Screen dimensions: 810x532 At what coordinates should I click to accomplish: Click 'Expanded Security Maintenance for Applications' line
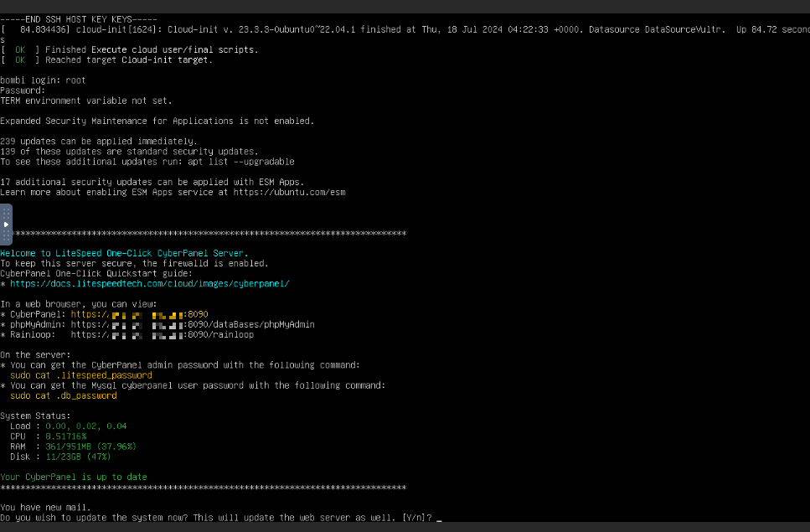[157, 121]
